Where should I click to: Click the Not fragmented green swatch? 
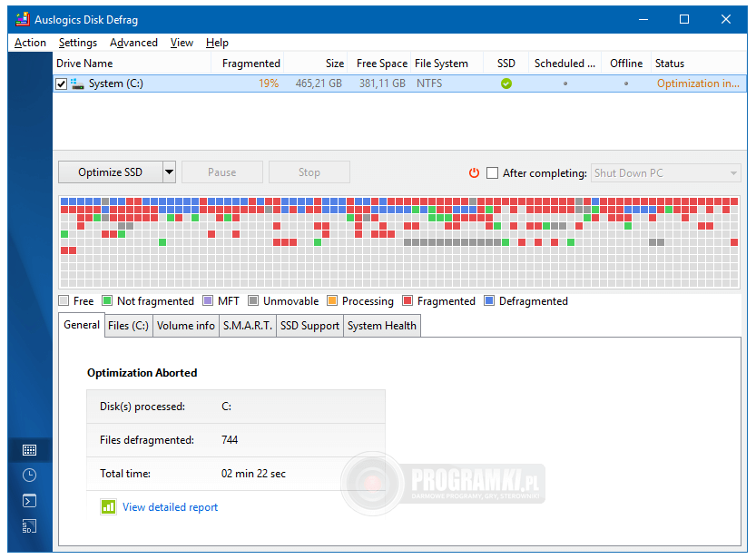click(107, 300)
